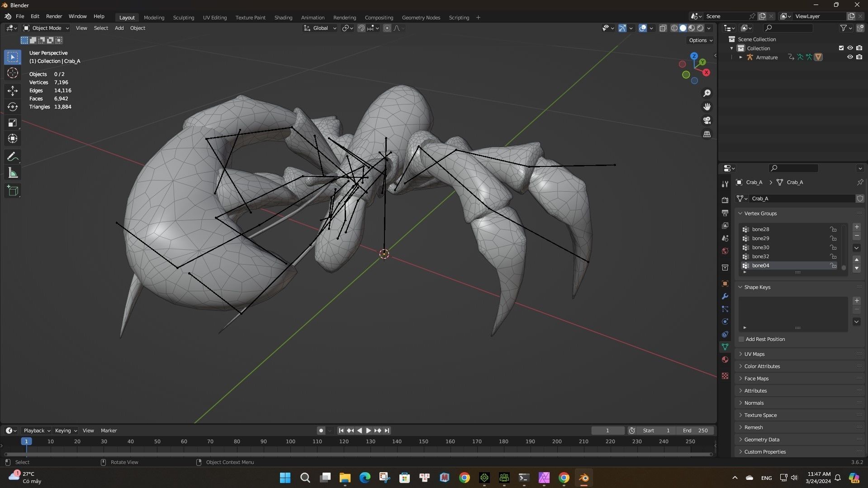The image size is (868, 488).
Task: Select the Transform tool
Action: (x=13, y=138)
